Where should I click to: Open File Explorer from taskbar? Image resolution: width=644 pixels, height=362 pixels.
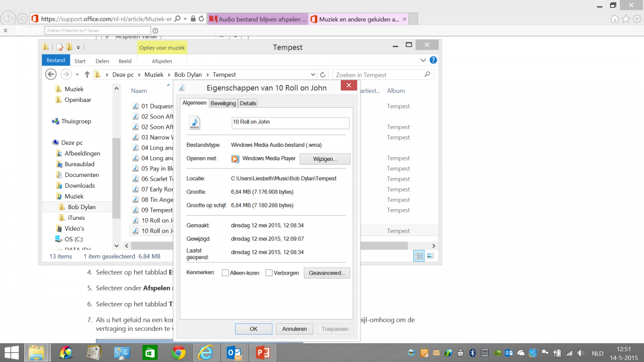pyautogui.click(x=36, y=353)
